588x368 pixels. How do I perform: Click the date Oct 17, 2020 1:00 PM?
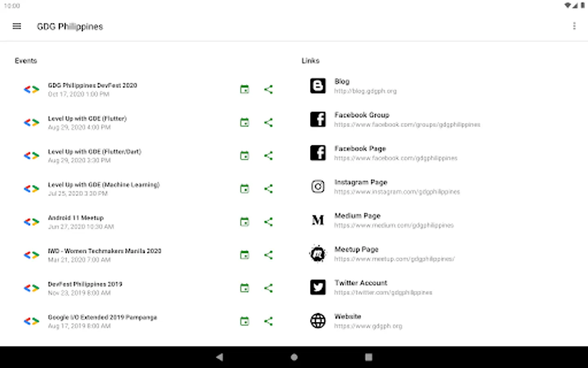coord(78,94)
